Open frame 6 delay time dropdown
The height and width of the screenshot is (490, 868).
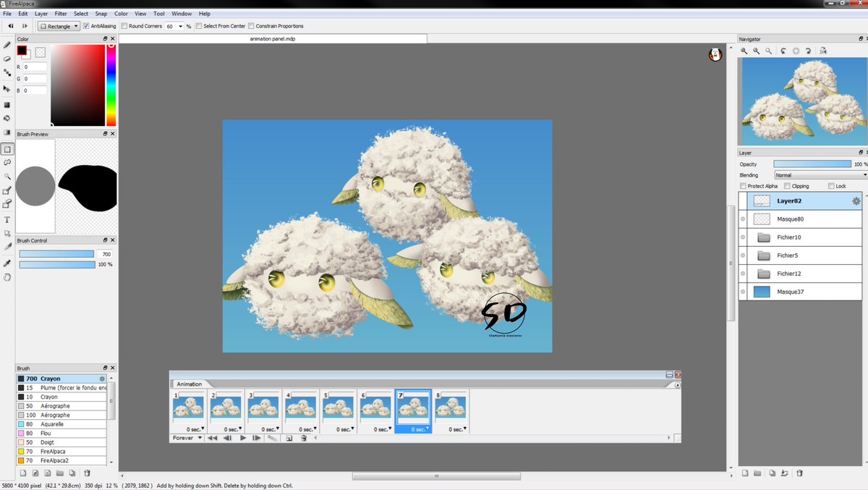[x=390, y=429]
